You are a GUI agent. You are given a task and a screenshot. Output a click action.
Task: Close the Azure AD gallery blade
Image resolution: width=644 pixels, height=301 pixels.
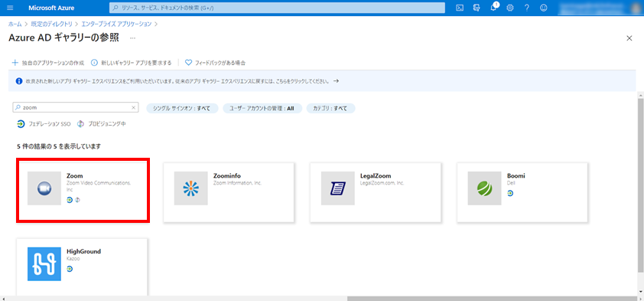click(629, 38)
